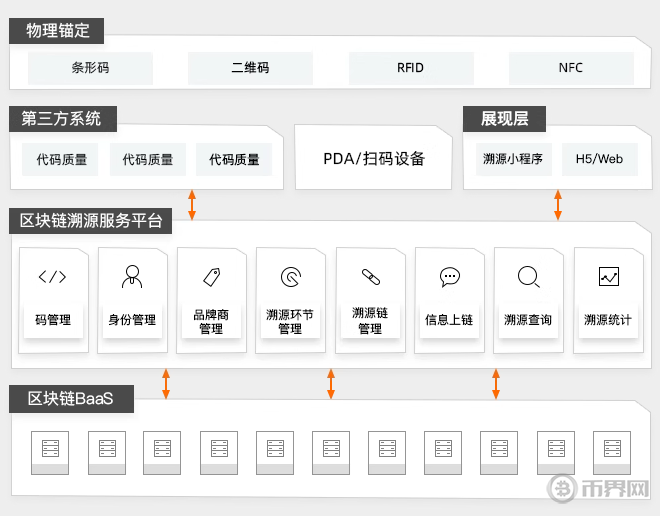Click the PDA/扫码设备 panel
This screenshot has height=516, width=660.
[374, 158]
